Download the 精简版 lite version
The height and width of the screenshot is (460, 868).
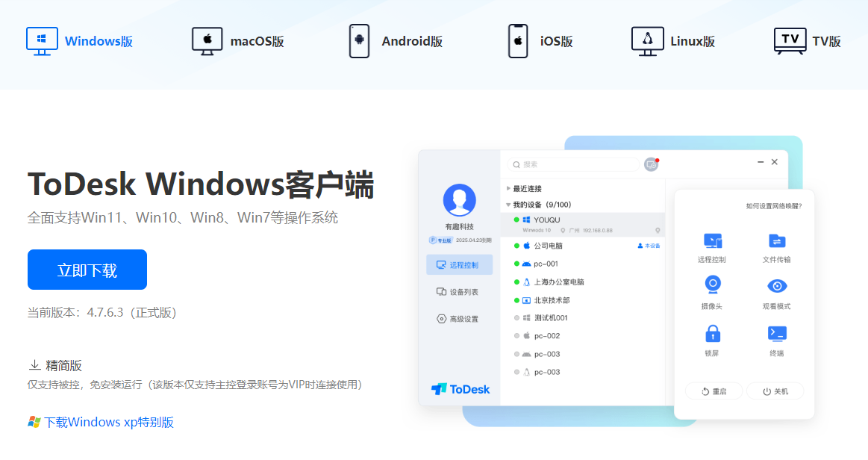(55, 365)
